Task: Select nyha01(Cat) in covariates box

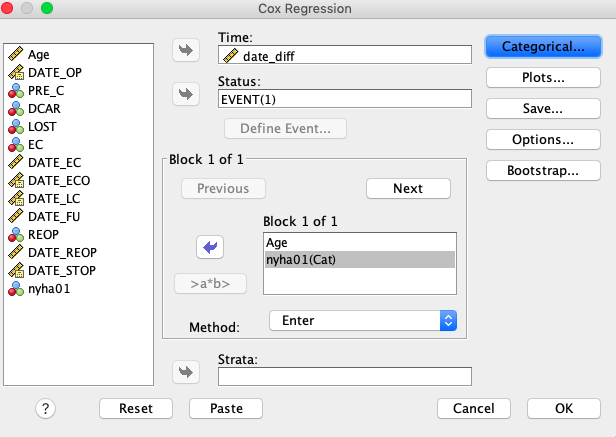Action: (360, 260)
